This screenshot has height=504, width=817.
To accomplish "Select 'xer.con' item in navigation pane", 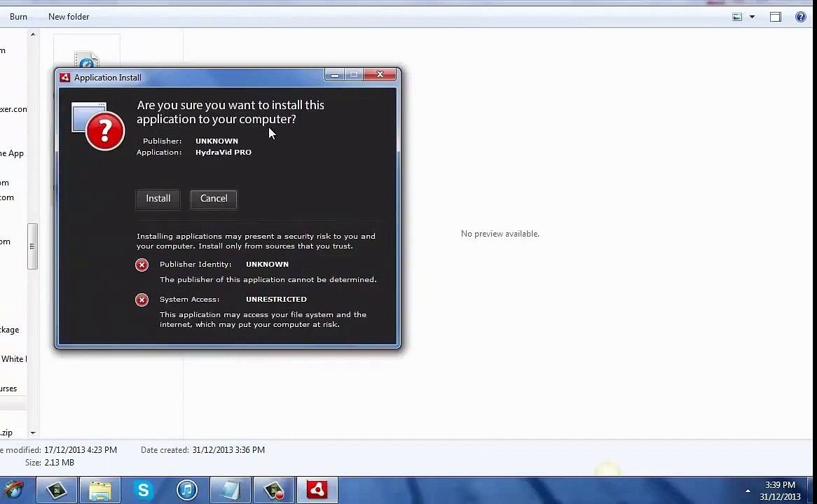I will (x=13, y=109).
